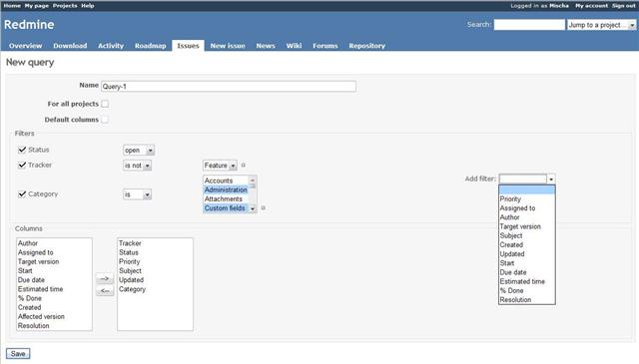The width and height of the screenshot is (639, 364).
Task: Select Updated in the Add filter list
Action: pos(526,254)
